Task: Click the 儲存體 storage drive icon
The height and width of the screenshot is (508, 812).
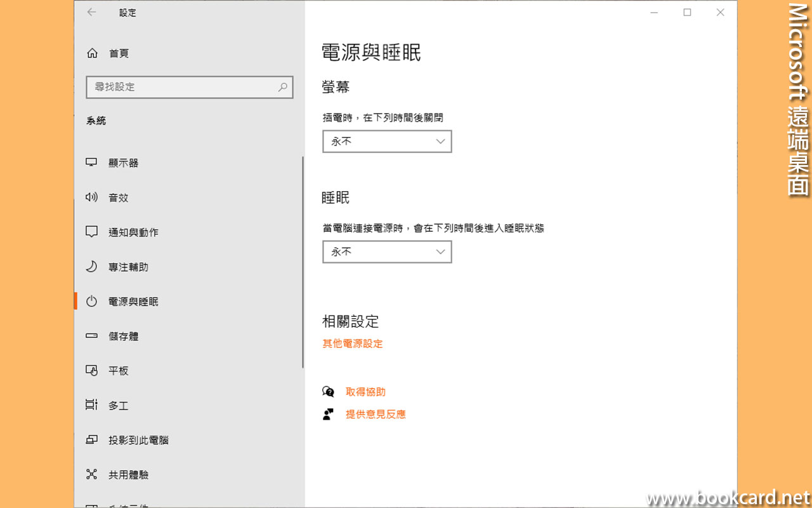Action: (91, 336)
